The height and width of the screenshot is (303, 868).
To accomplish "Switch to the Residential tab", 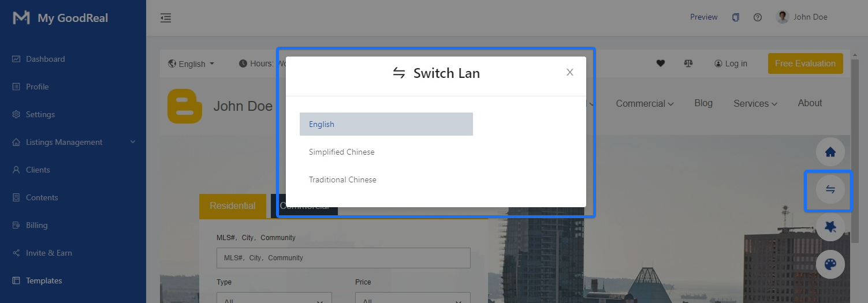I will point(232,206).
